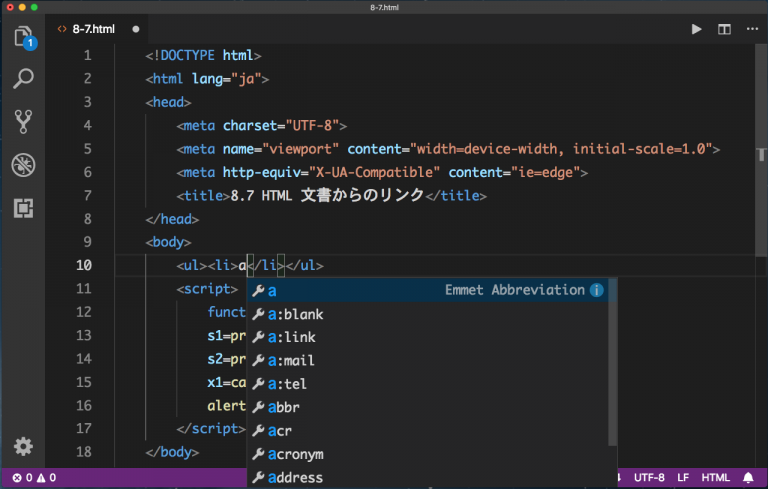This screenshot has width=768, height=489.
Task: Open the Source Control view icon
Action: coord(23,122)
